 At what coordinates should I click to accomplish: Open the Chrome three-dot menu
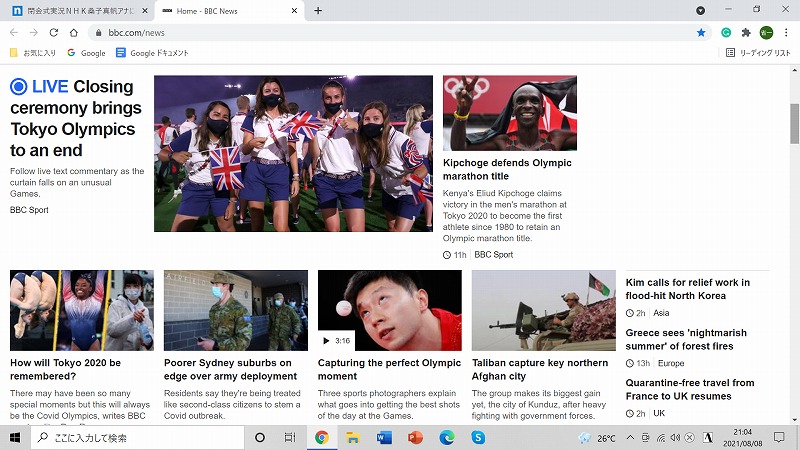pos(786,32)
